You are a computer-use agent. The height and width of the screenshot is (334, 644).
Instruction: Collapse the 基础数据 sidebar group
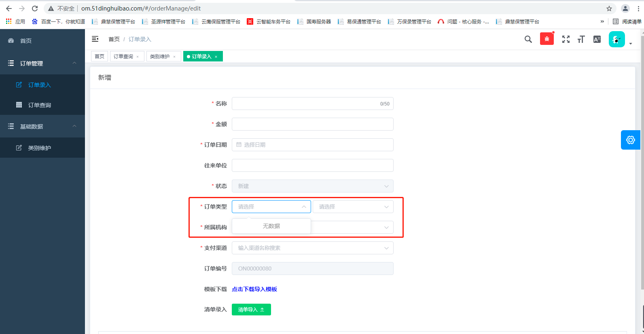pos(42,127)
